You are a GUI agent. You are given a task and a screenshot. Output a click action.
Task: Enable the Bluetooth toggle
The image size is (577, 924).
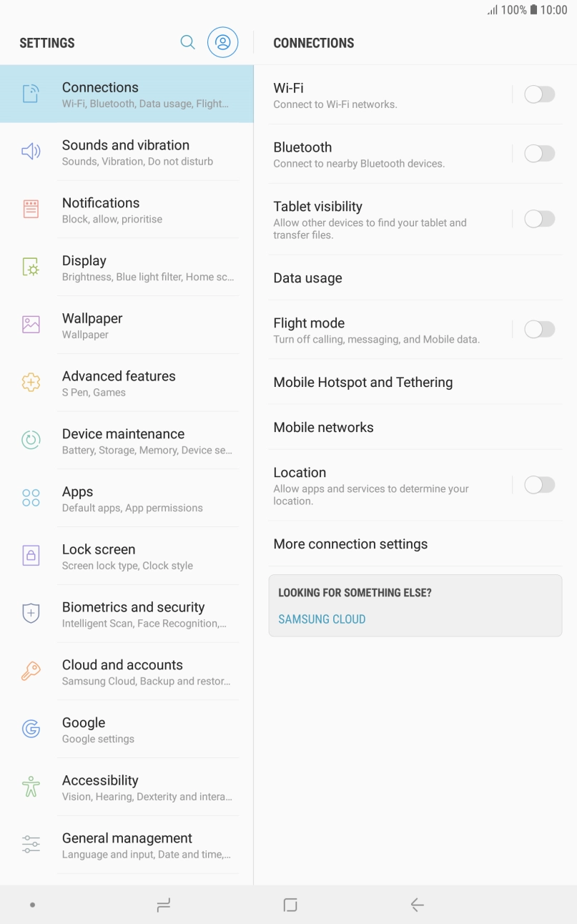click(539, 153)
